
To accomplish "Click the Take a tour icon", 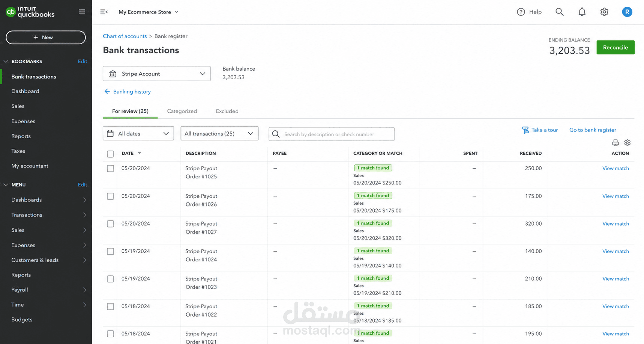I will [x=525, y=130].
